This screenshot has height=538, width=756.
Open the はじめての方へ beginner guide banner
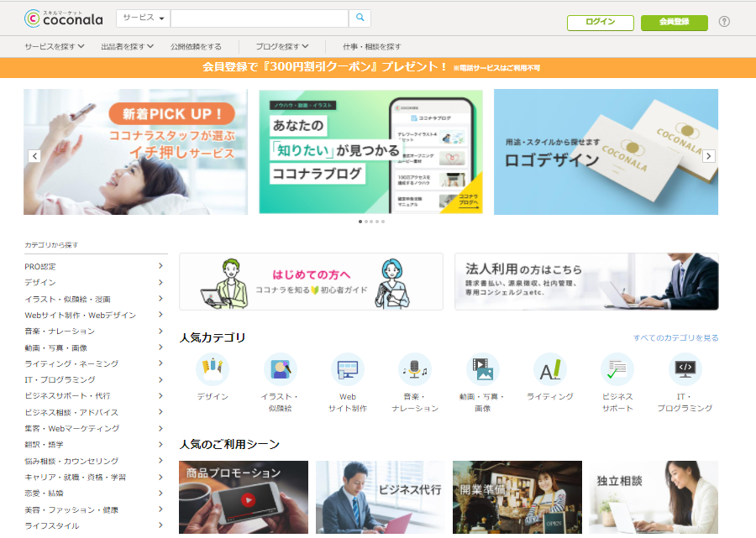click(x=311, y=282)
